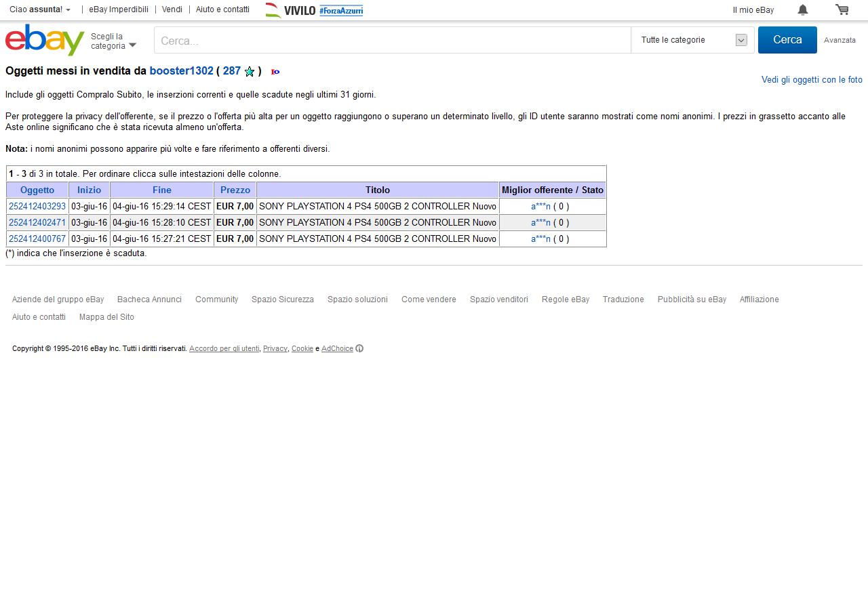Open Spazio venditori footer link
The height and width of the screenshot is (599, 868).
coord(499,299)
